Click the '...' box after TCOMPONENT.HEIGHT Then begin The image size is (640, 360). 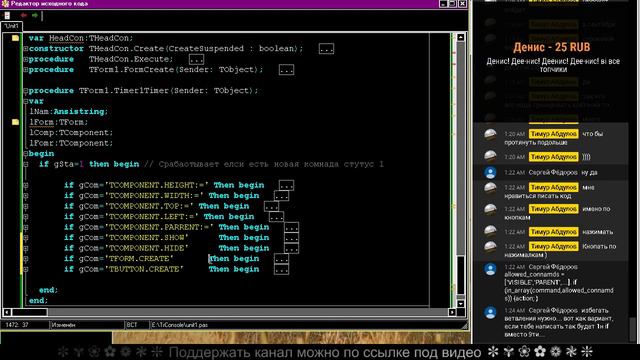(286, 185)
